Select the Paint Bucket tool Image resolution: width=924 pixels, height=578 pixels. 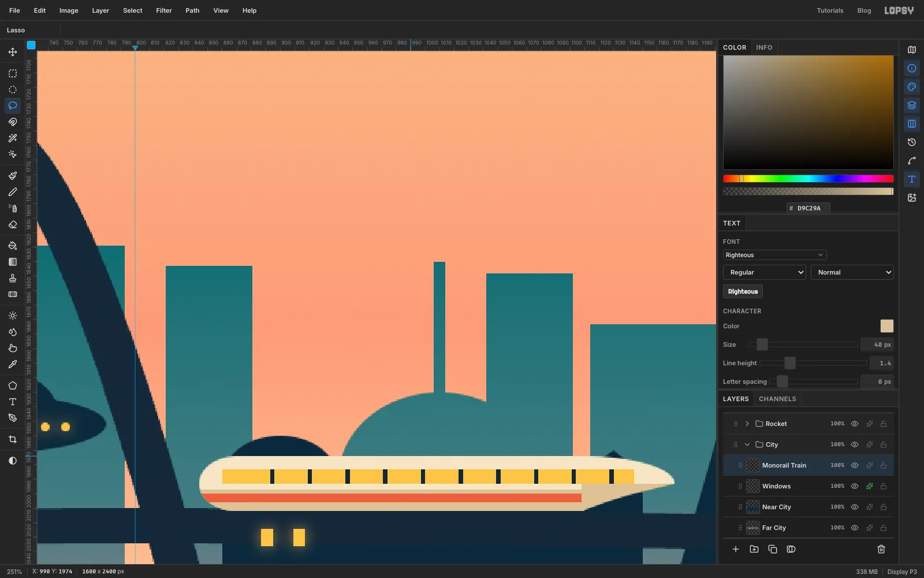13,246
